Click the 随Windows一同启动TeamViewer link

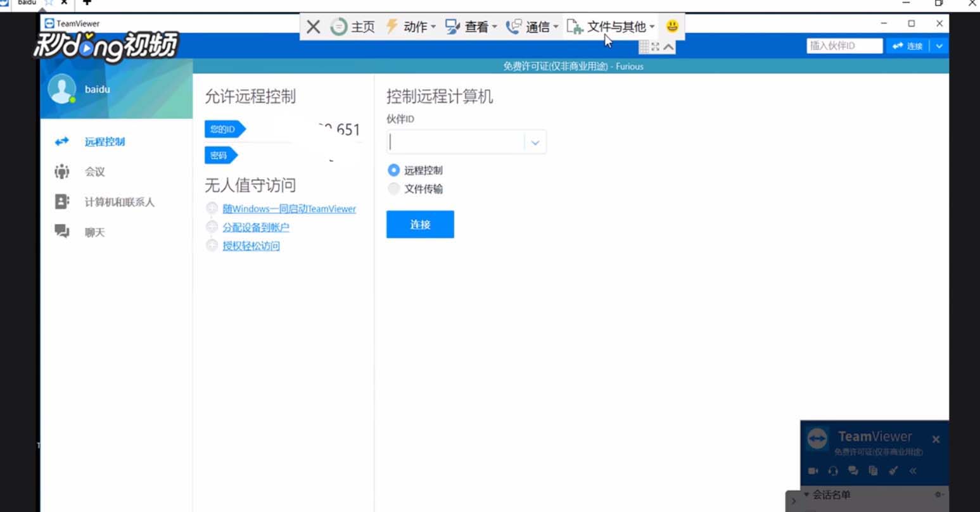coord(289,209)
